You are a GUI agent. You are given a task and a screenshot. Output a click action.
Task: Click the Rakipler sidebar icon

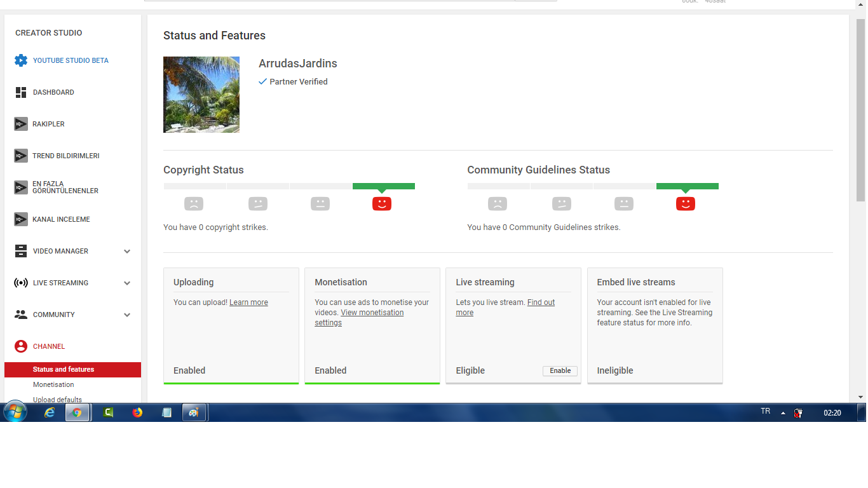[21, 124]
